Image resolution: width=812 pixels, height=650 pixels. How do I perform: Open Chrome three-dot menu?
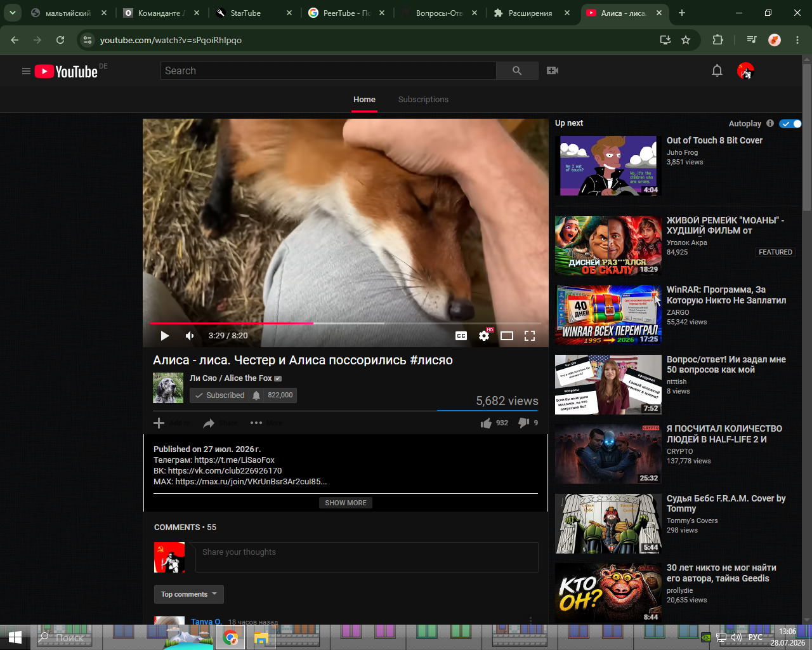click(x=797, y=40)
